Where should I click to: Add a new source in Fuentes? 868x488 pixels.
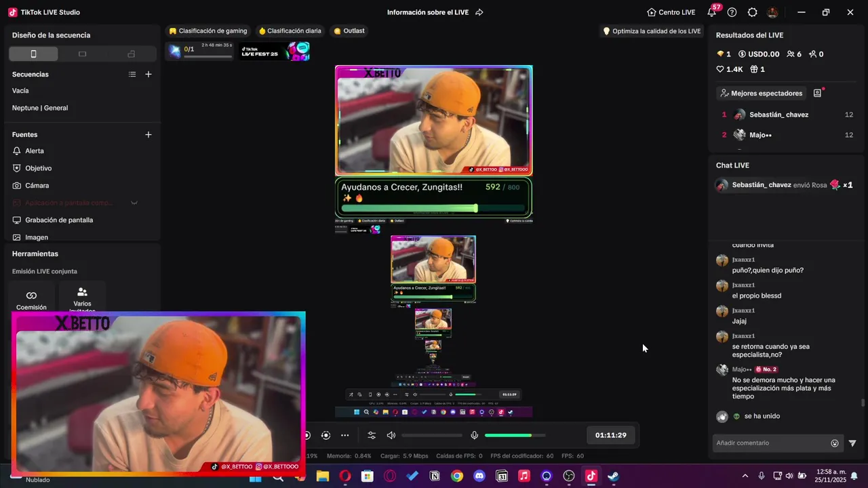coord(149,135)
